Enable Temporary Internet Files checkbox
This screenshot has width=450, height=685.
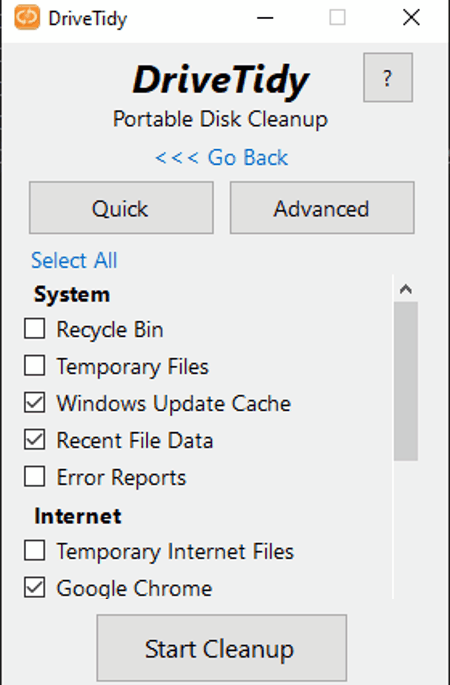tap(35, 550)
